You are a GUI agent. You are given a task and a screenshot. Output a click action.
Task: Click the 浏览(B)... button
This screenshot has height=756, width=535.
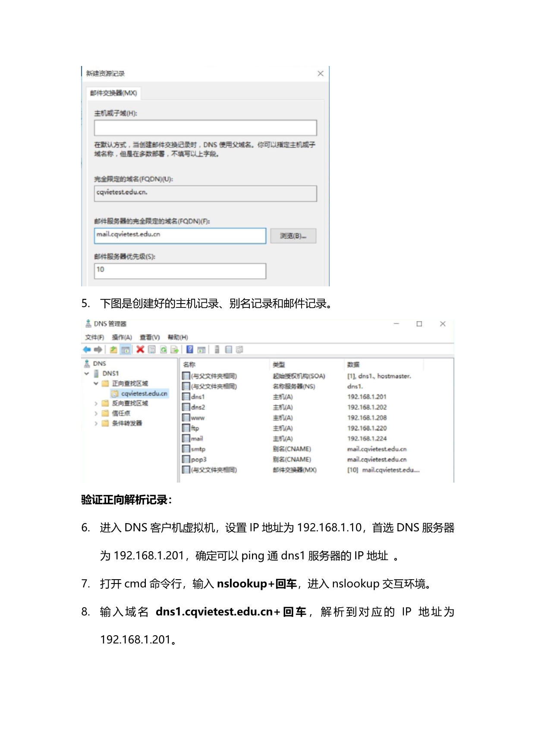[x=293, y=236]
